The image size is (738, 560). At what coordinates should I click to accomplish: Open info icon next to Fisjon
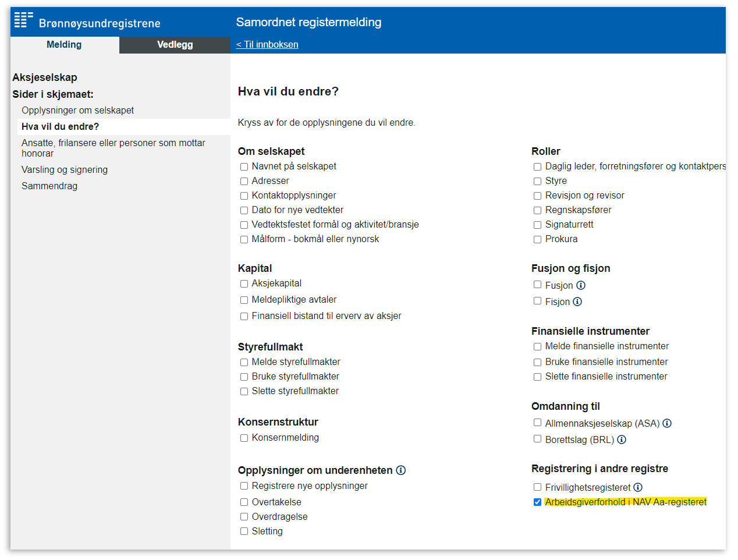click(577, 302)
